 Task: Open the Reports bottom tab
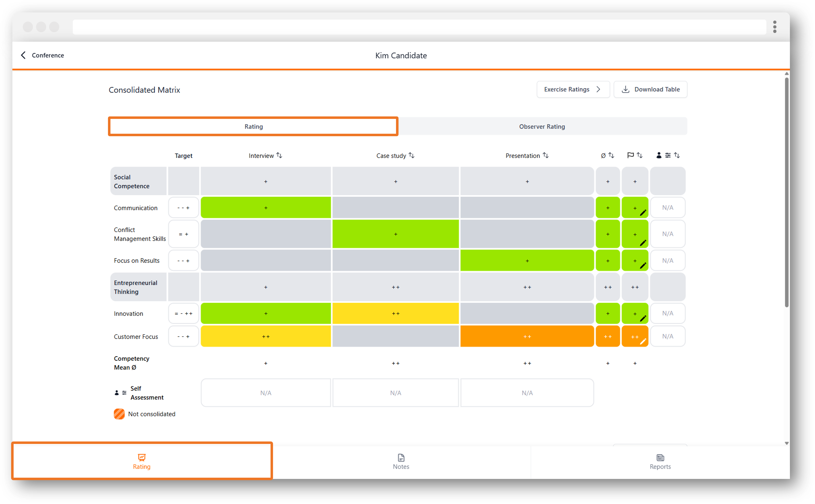point(660,462)
